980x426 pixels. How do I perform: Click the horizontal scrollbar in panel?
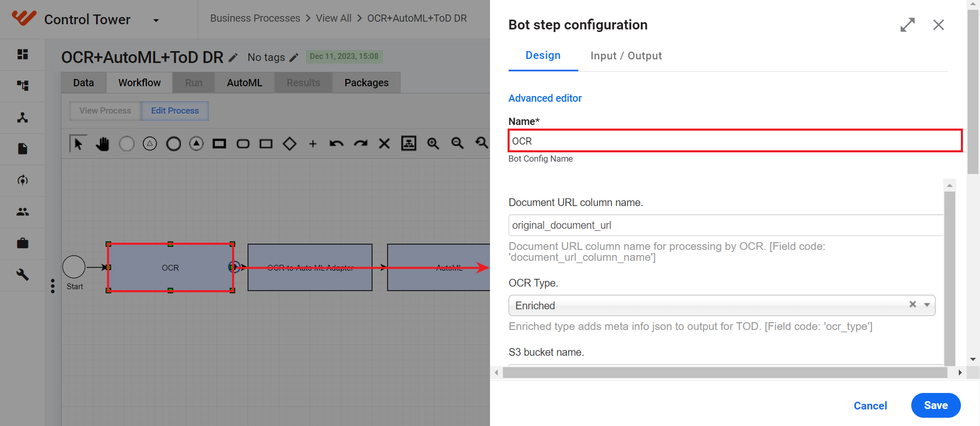click(x=725, y=372)
